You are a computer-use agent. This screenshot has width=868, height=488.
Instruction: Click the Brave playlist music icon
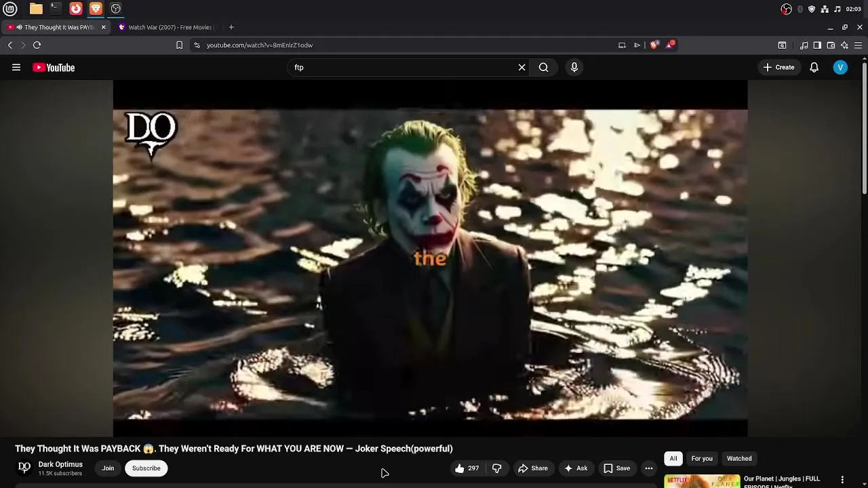804,45
